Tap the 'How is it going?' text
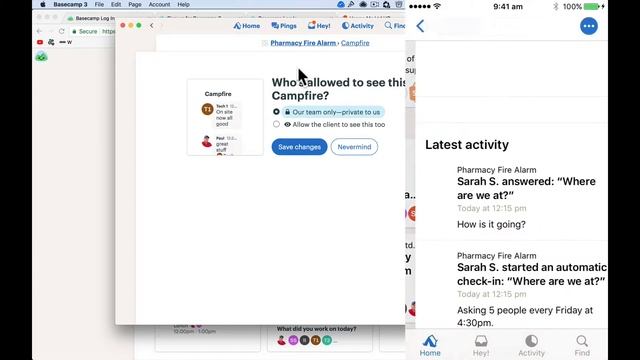Viewport: 640px width, 360px height. pyautogui.click(x=491, y=224)
